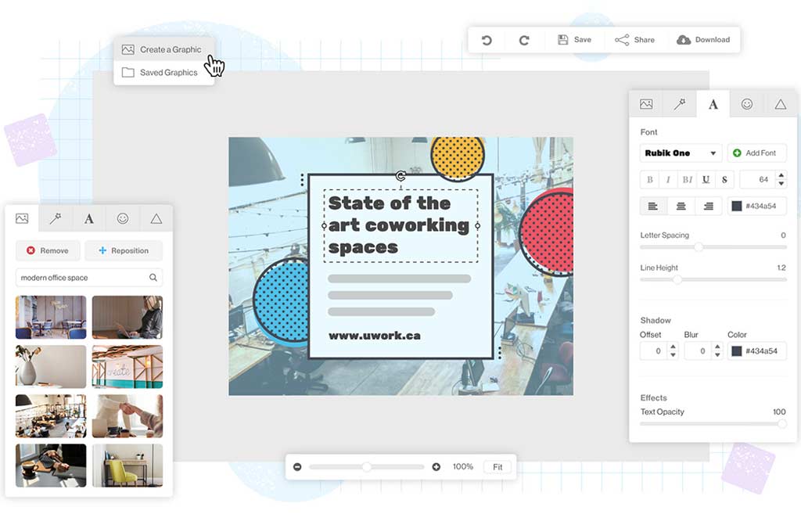The width and height of the screenshot is (801, 532).
Task: Open the Share option
Action: click(x=634, y=40)
